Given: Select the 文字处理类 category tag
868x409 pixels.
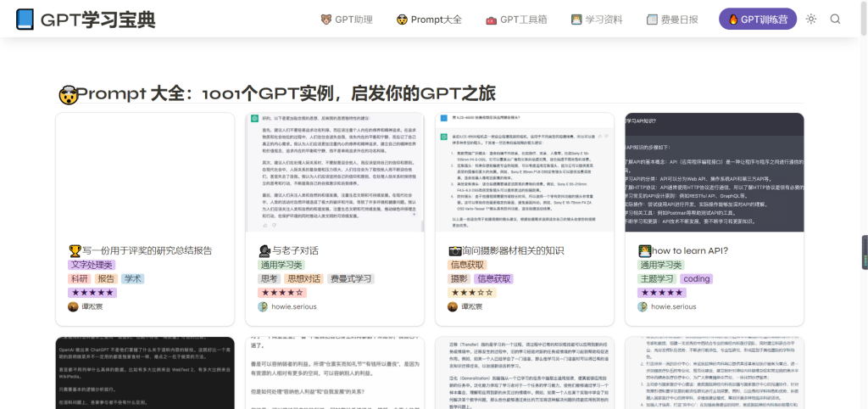Looking at the screenshot, I should point(92,265).
